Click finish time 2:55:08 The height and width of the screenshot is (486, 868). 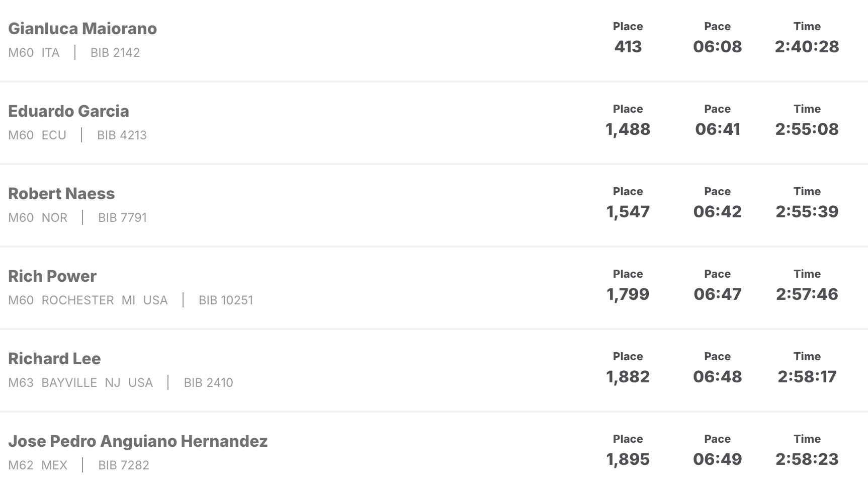[807, 129]
